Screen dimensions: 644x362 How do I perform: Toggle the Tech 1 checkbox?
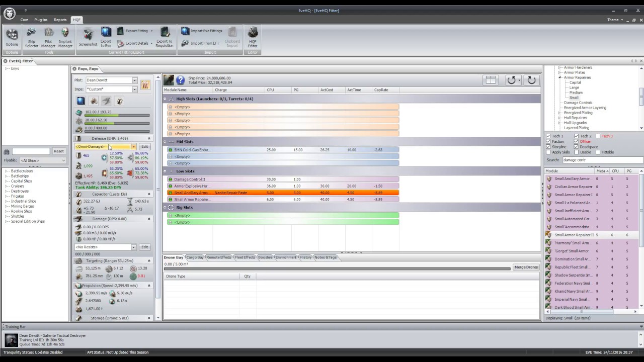[548, 136]
